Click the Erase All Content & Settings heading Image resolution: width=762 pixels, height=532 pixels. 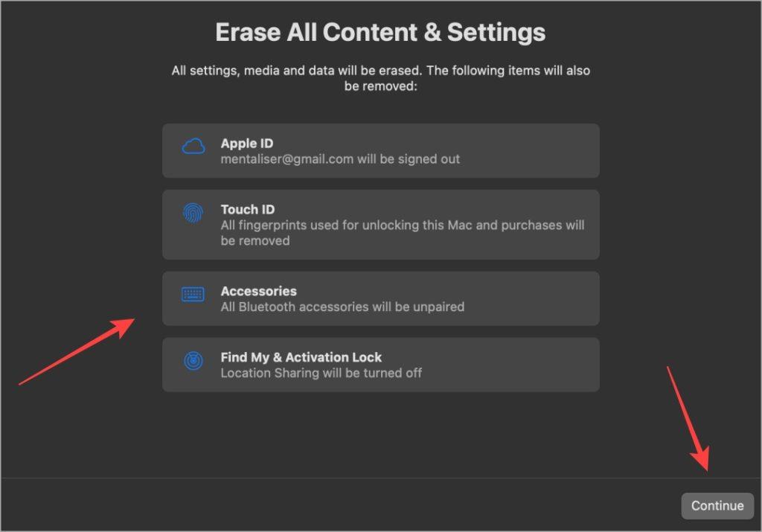[x=380, y=32]
